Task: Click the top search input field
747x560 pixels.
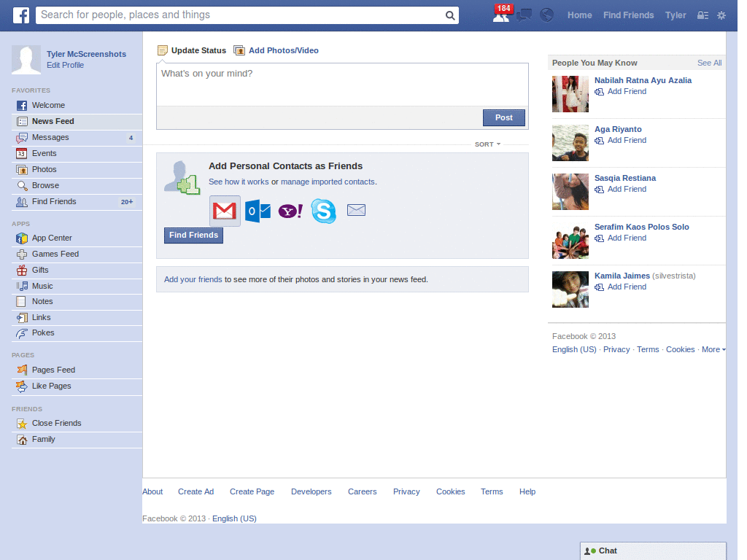Action: click(x=241, y=15)
